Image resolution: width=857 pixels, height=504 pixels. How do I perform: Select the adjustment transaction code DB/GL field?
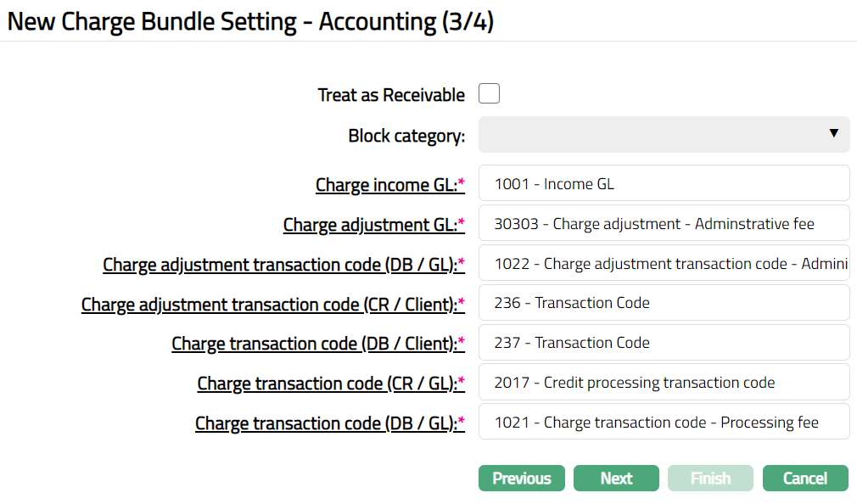click(x=664, y=264)
